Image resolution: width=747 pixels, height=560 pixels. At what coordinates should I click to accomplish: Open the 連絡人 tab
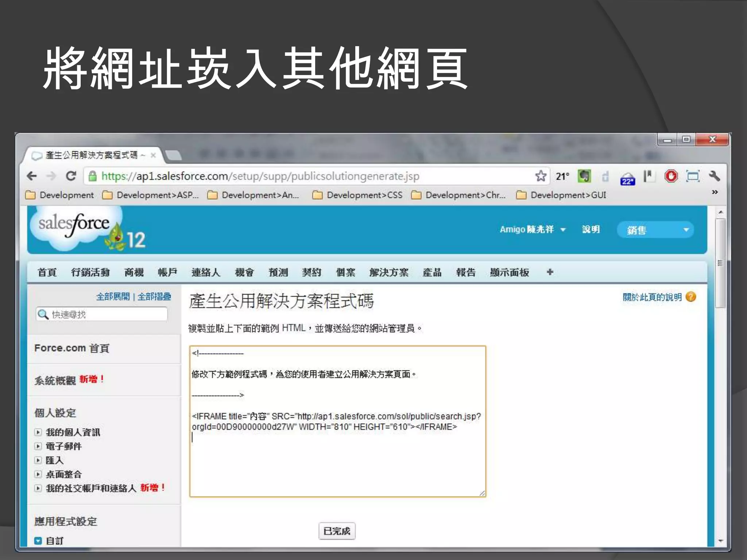tap(206, 272)
